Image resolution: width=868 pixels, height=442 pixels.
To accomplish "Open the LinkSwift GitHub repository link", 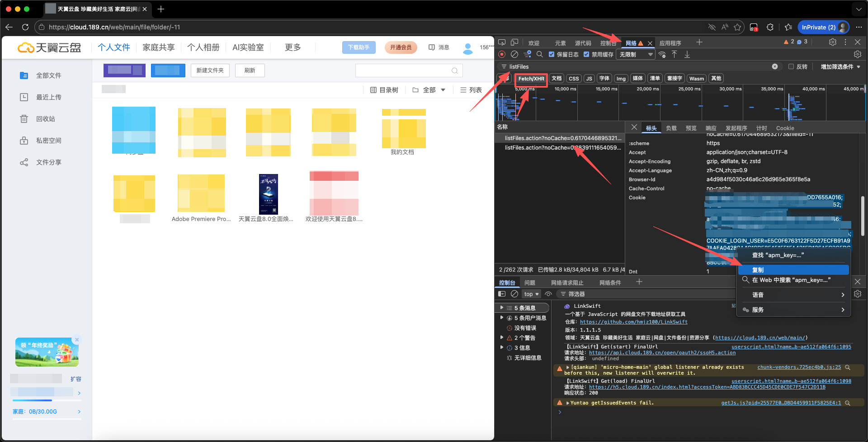I will coord(633,322).
